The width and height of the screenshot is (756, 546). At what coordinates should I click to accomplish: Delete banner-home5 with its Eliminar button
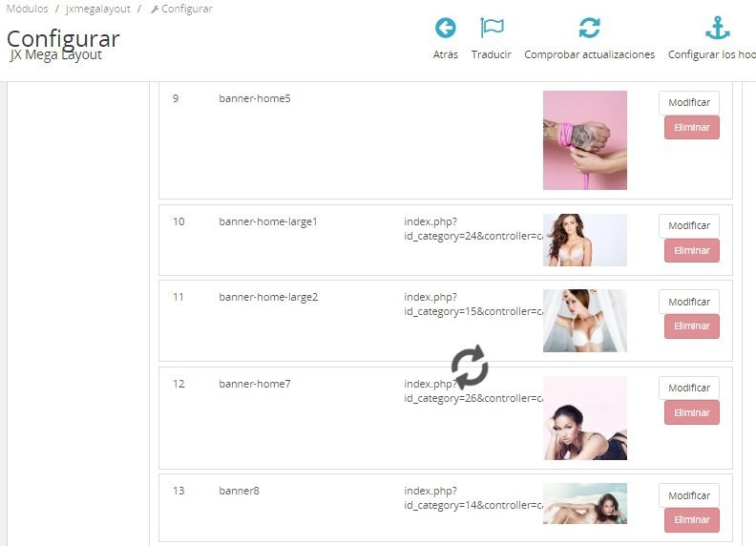(691, 127)
